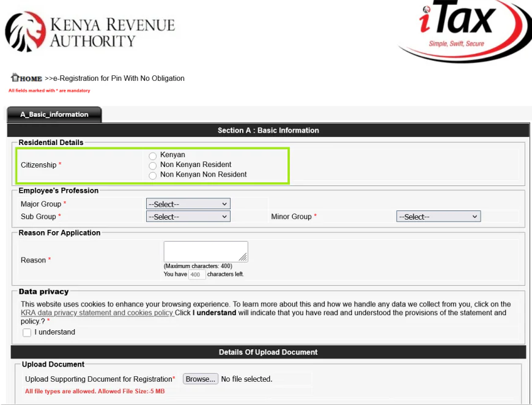
Task: Open the Sub Group dropdown
Action: pyautogui.click(x=188, y=216)
